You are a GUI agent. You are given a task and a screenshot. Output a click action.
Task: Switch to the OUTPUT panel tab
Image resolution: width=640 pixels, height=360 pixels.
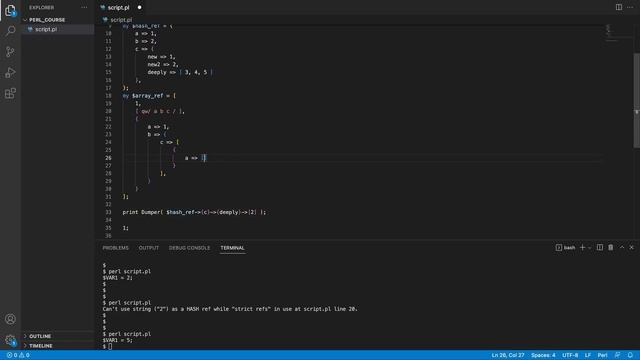[x=149, y=248]
